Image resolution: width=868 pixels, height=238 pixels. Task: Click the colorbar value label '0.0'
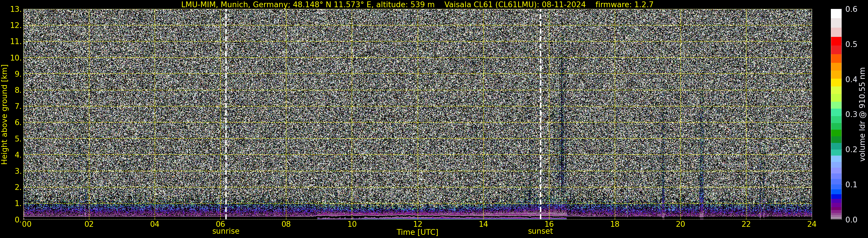852,220
